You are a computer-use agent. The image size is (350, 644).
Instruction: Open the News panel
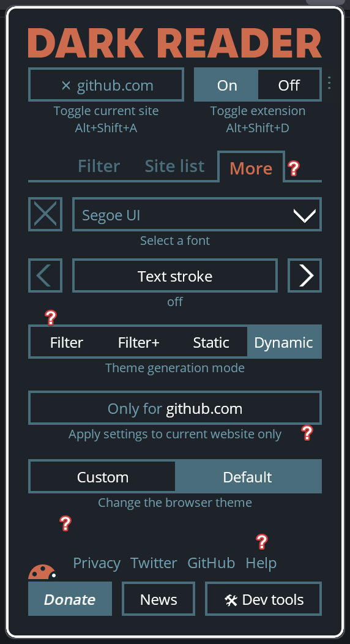[x=158, y=599]
